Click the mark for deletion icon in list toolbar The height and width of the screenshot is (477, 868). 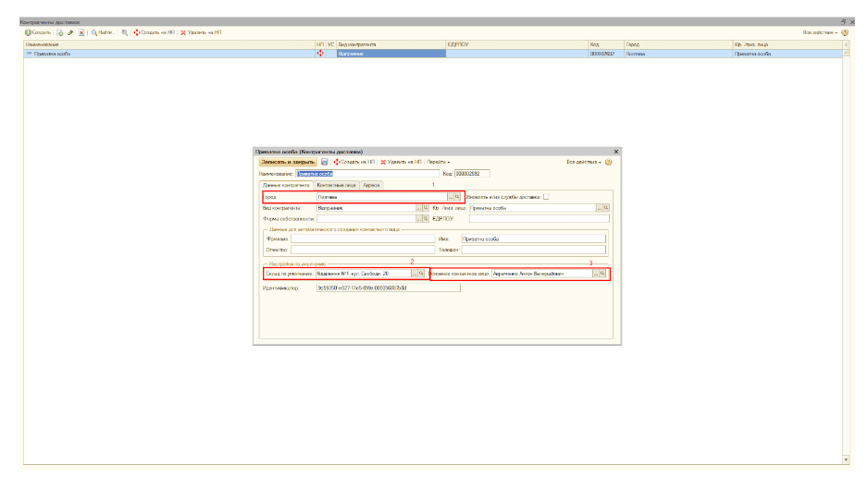pos(81,32)
